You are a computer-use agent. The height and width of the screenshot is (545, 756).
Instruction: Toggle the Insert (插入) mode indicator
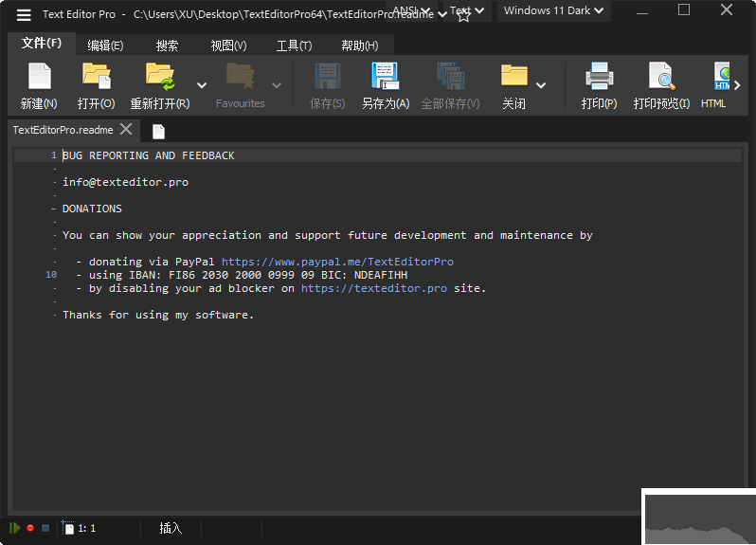tap(171, 528)
